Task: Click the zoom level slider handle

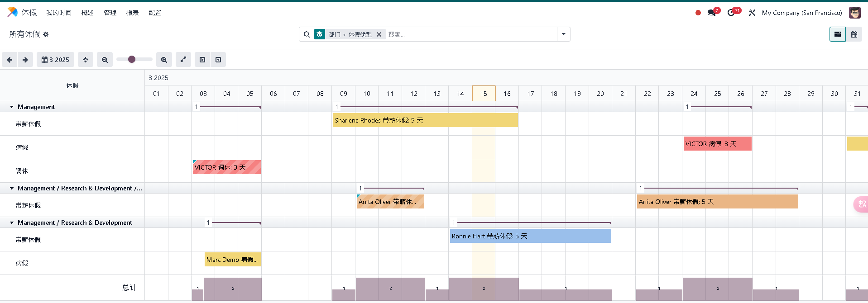Action: click(x=132, y=59)
